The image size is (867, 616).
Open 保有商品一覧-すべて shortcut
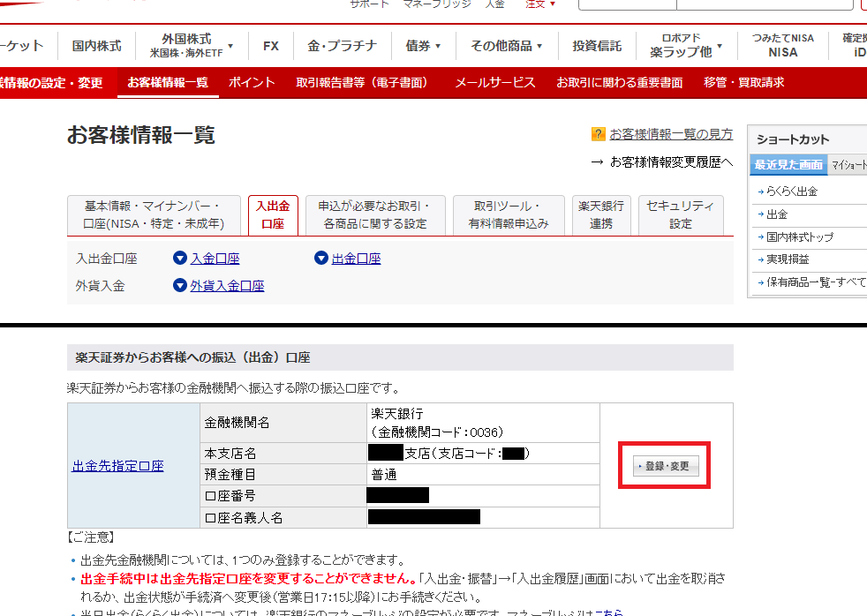816,282
